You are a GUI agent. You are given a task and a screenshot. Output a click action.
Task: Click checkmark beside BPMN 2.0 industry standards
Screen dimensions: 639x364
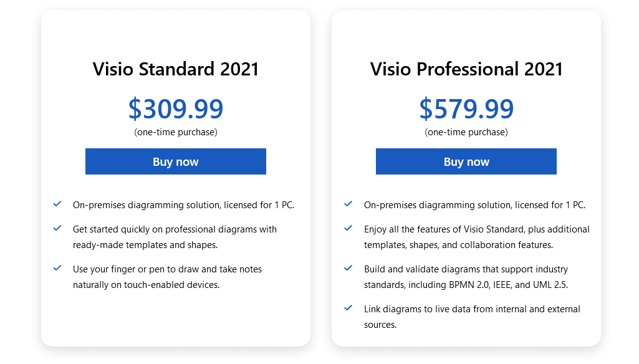348,269
